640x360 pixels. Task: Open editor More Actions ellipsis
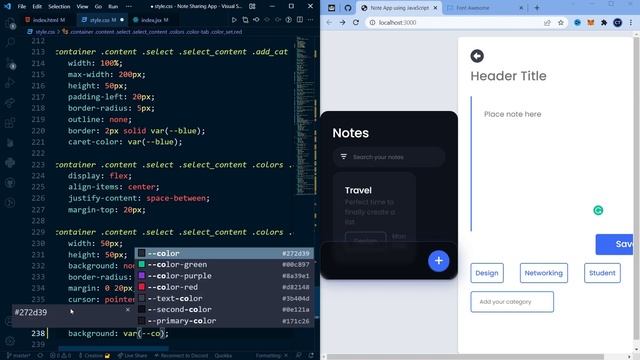311,20
